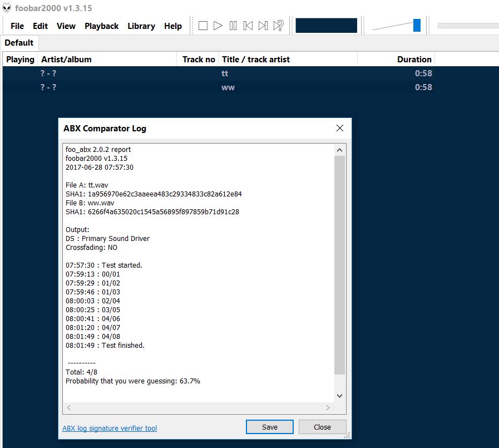Click the log scrollbar down arrow
This screenshot has height=448, width=499.
click(x=339, y=396)
